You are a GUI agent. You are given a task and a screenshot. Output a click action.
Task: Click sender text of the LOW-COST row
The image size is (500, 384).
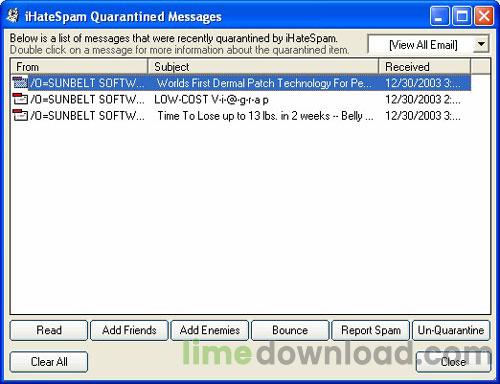tap(87, 99)
